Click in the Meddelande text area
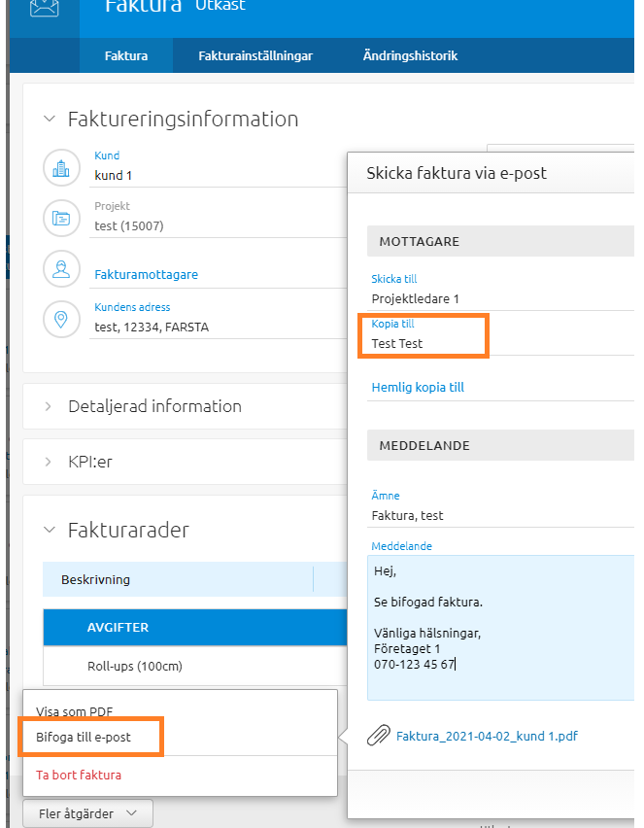Screen dimensions: 644x828 499,627
